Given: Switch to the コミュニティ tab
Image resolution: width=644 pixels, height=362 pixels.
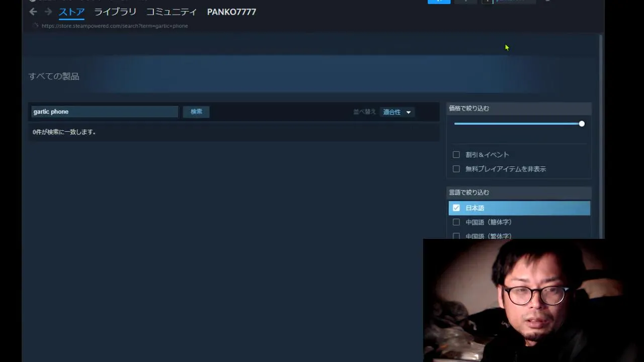Looking at the screenshot, I should [172, 12].
